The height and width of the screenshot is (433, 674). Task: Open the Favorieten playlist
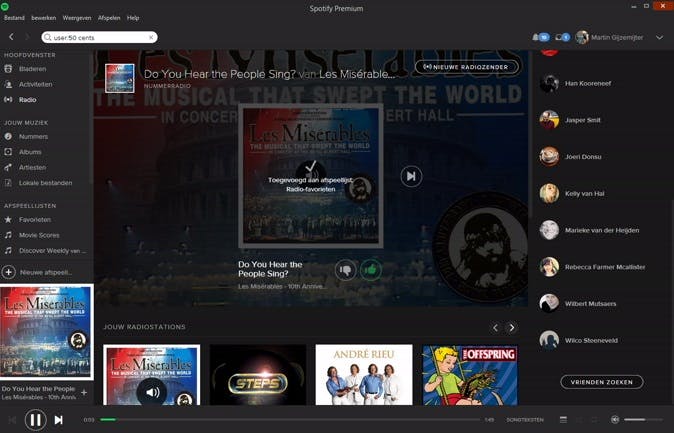click(x=35, y=220)
